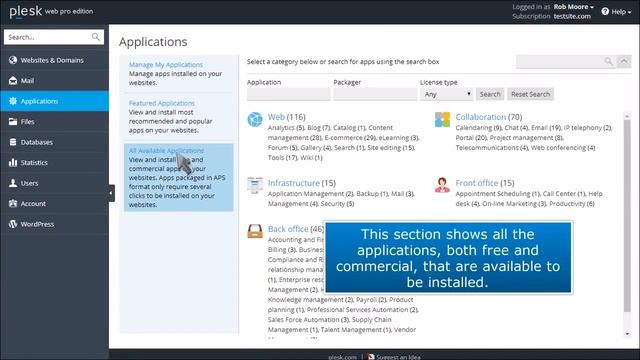The width and height of the screenshot is (640, 360).
Task: Open the Front office category link
Action: pos(477,183)
